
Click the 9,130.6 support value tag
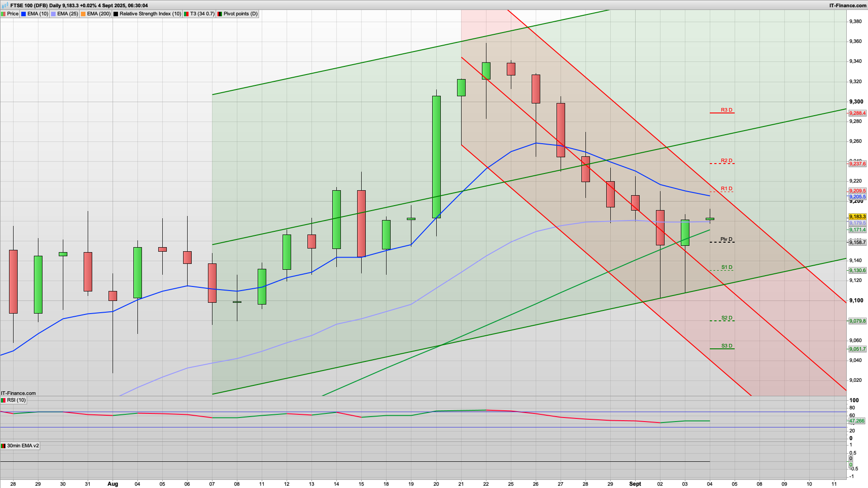point(857,271)
